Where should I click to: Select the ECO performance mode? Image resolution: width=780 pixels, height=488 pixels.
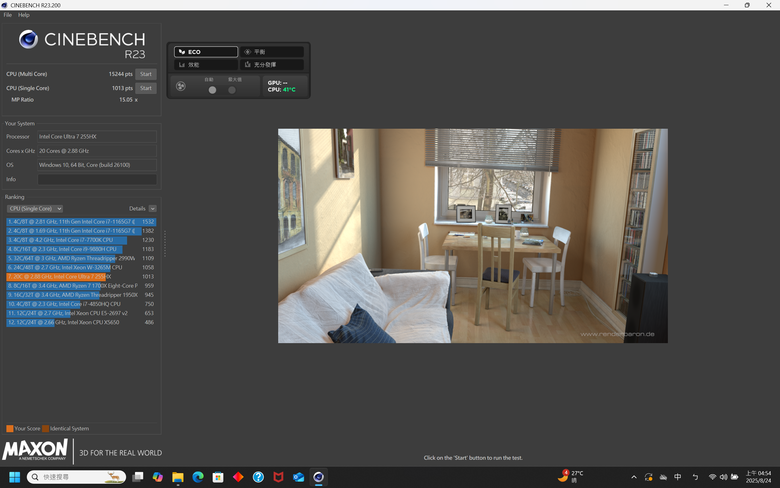[x=206, y=52]
